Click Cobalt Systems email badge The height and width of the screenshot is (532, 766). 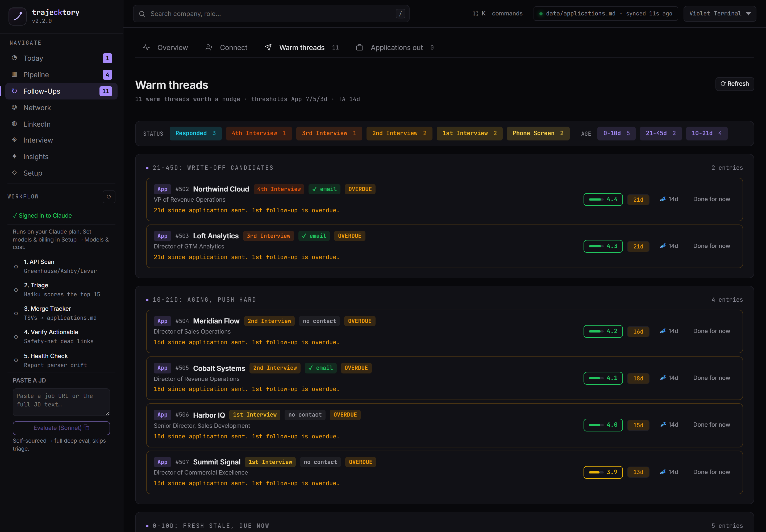pyautogui.click(x=320, y=368)
